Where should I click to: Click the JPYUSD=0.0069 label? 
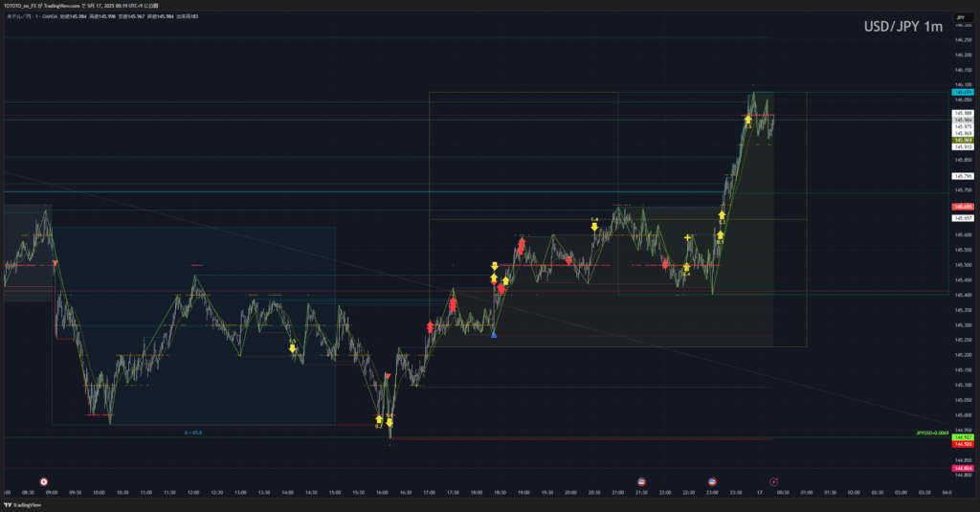pyautogui.click(x=932, y=433)
